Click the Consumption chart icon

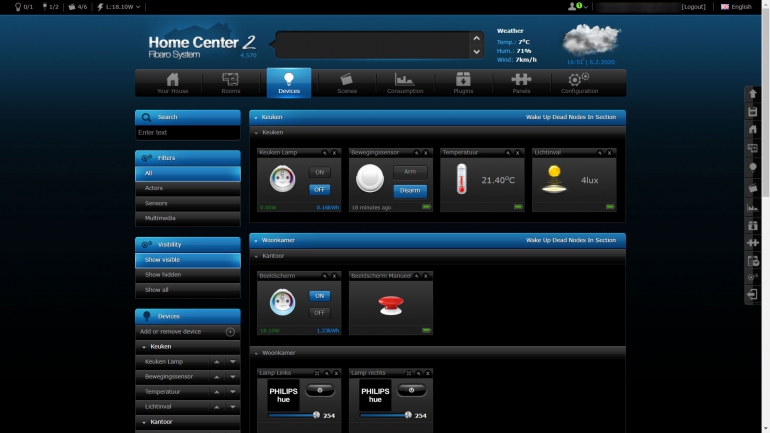click(405, 83)
